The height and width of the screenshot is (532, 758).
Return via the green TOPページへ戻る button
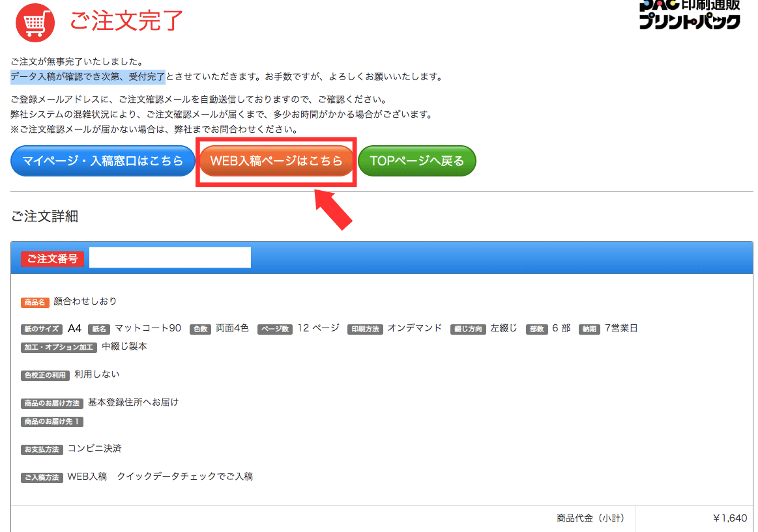[416, 161]
